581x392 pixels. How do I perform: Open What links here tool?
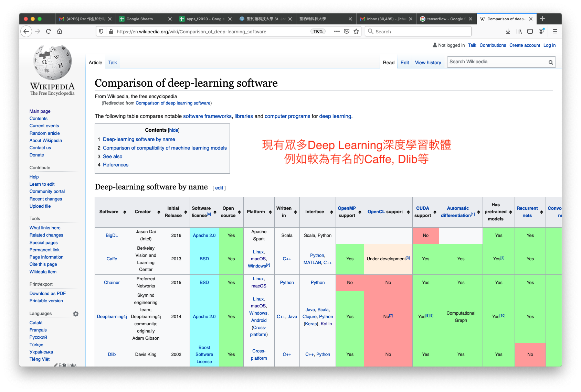click(45, 228)
